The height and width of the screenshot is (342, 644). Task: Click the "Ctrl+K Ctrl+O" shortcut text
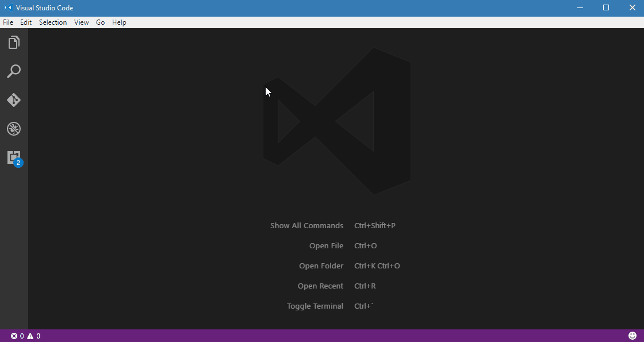tap(377, 266)
